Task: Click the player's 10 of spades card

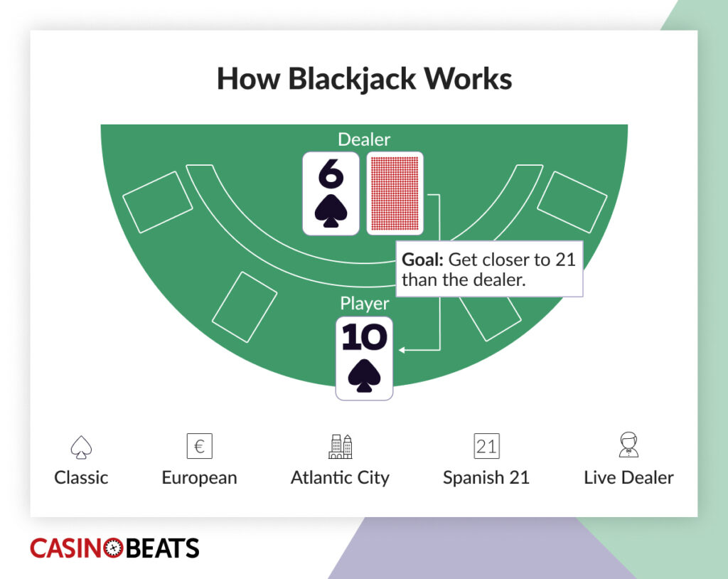Action: [364, 358]
